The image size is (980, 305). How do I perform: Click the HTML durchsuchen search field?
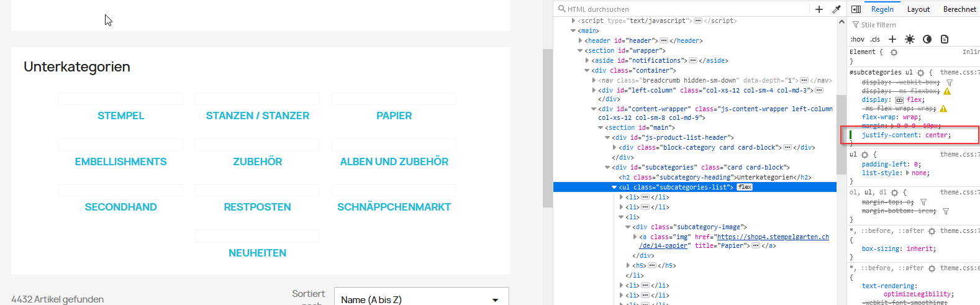[x=683, y=9]
